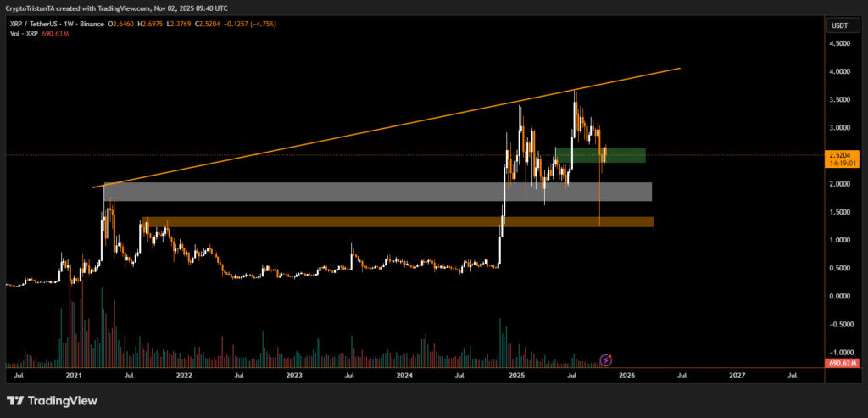This screenshot has height=418, width=868.
Task: Open the USDT currency selector
Action: [x=842, y=25]
